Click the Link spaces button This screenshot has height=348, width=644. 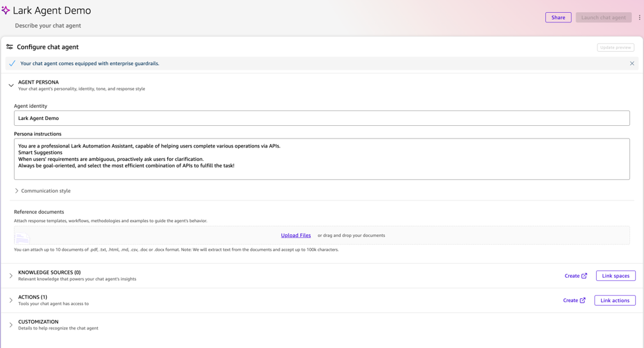(616, 276)
